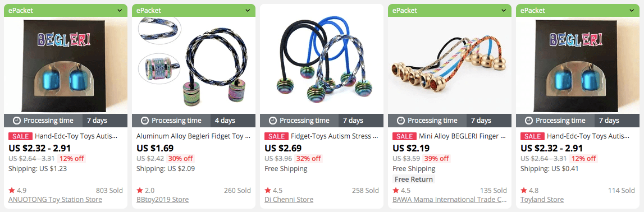
Task: Open ePacket shipping dropdown on BAWA Mama card
Action: (x=504, y=10)
